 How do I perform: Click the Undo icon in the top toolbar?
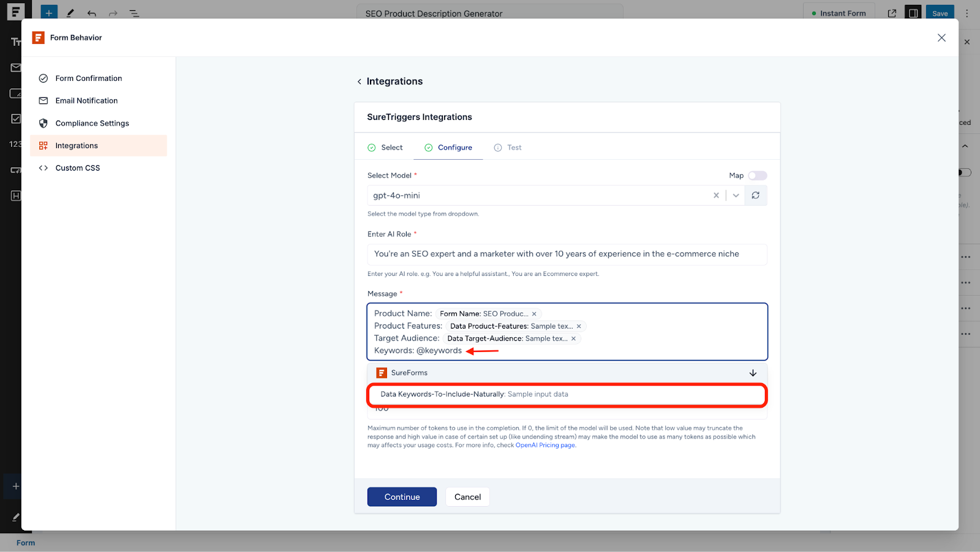(x=91, y=12)
